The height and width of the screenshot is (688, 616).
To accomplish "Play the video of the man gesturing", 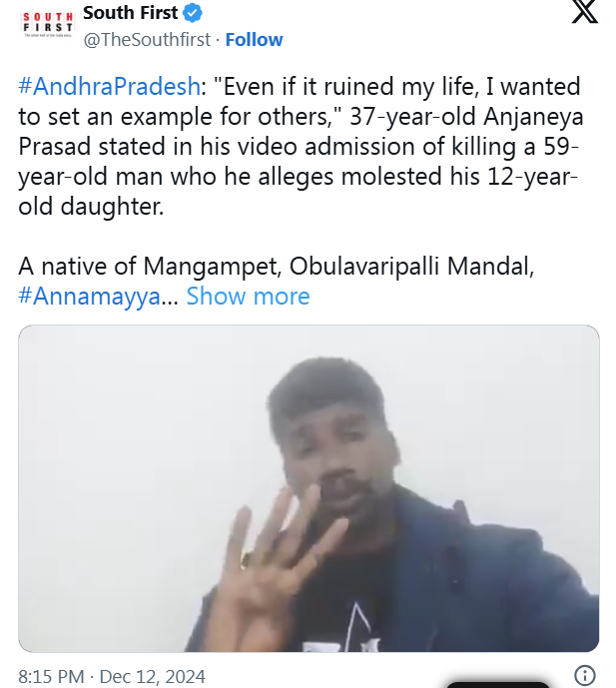I will [308, 488].
